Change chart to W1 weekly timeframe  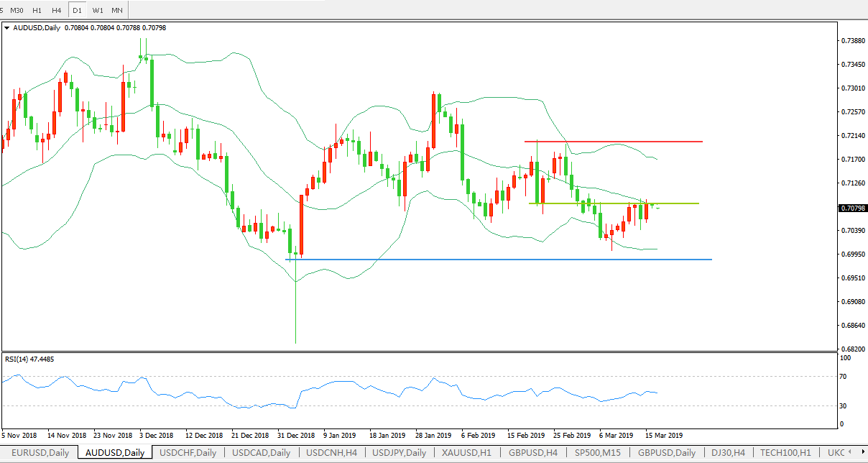pyautogui.click(x=97, y=10)
